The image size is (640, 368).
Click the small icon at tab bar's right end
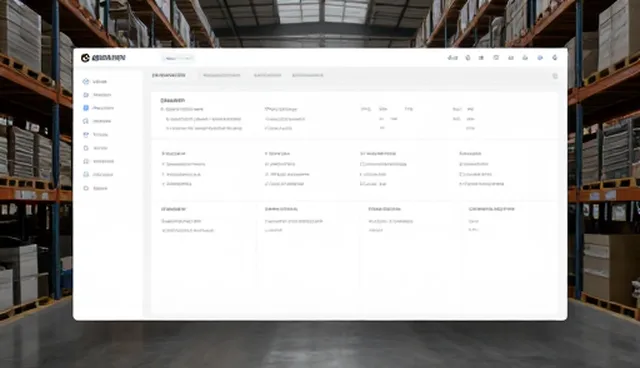point(555,76)
